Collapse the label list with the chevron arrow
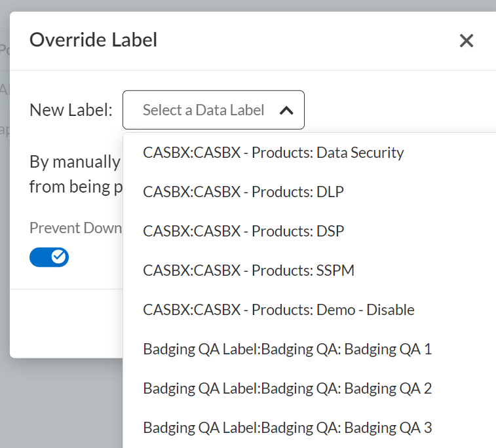496x448 pixels. click(286, 110)
